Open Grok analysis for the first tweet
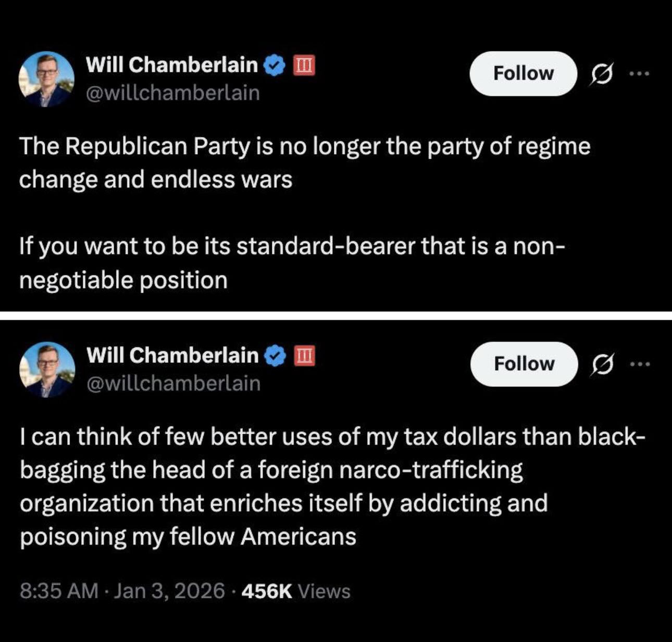This screenshot has width=672, height=642. point(600,73)
